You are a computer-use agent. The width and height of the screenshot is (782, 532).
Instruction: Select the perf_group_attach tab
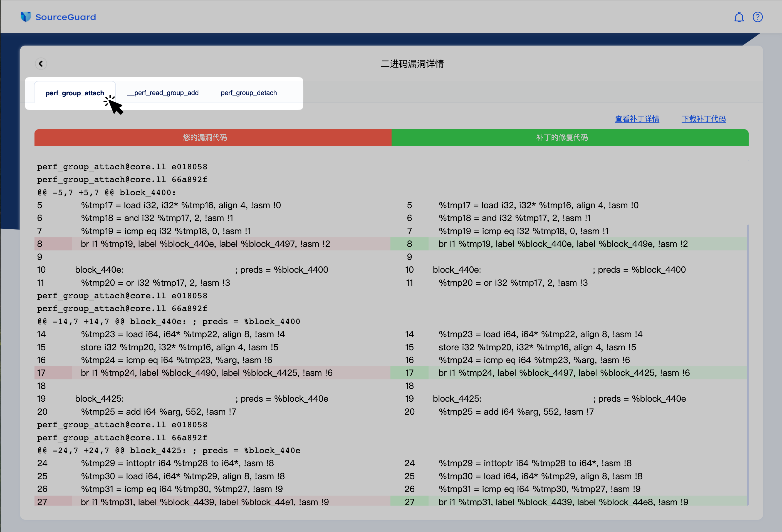coord(75,93)
